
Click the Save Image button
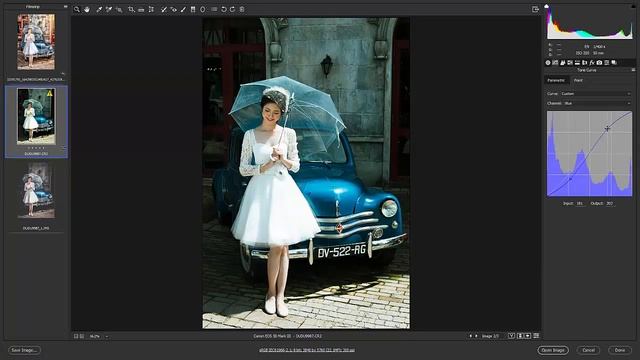pyautogui.click(x=24, y=350)
